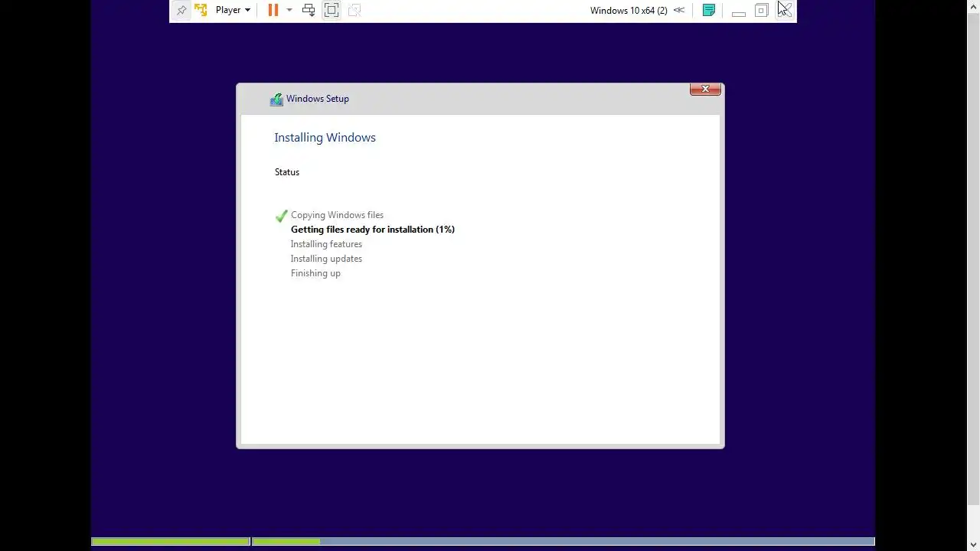Toggle full screen mode icon
Image resolution: width=980 pixels, height=551 pixels.
(x=332, y=10)
